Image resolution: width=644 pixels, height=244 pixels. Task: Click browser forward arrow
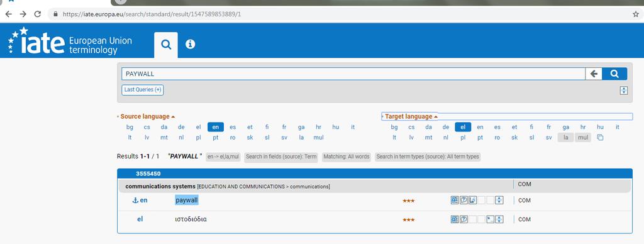click(x=23, y=14)
